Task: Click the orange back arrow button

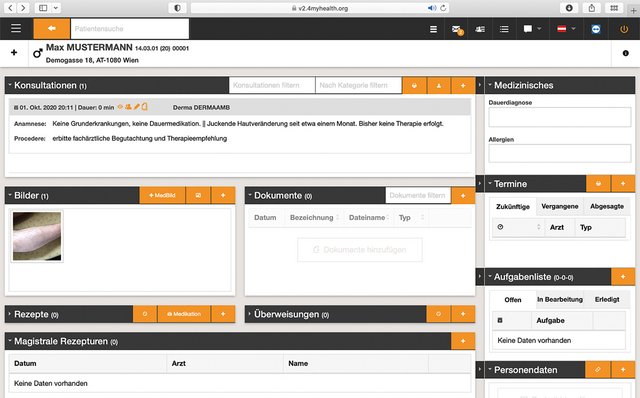Action: pyautogui.click(x=52, y=29)
